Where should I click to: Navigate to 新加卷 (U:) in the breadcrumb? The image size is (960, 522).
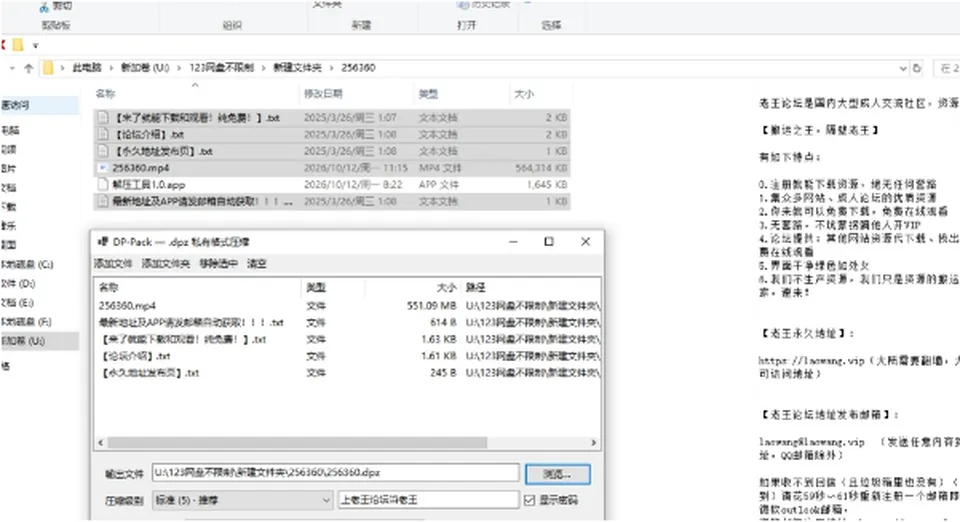144,68
